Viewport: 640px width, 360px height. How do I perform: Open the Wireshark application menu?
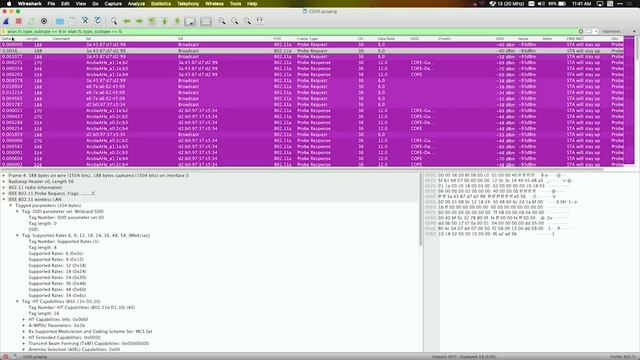click(x=29, y=4)
